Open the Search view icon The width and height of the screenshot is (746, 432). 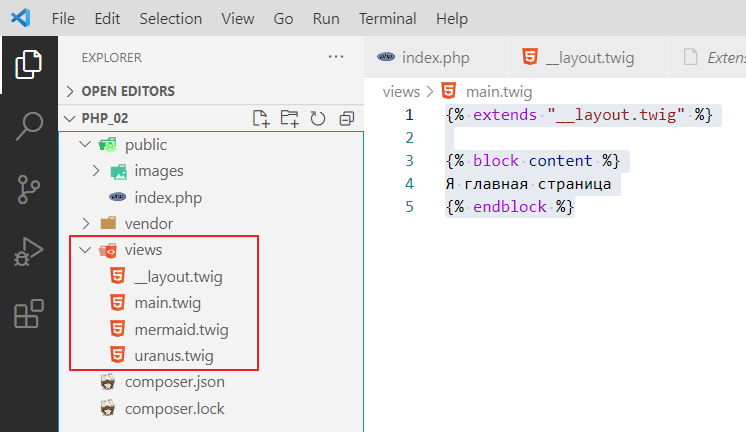point(29,127)
